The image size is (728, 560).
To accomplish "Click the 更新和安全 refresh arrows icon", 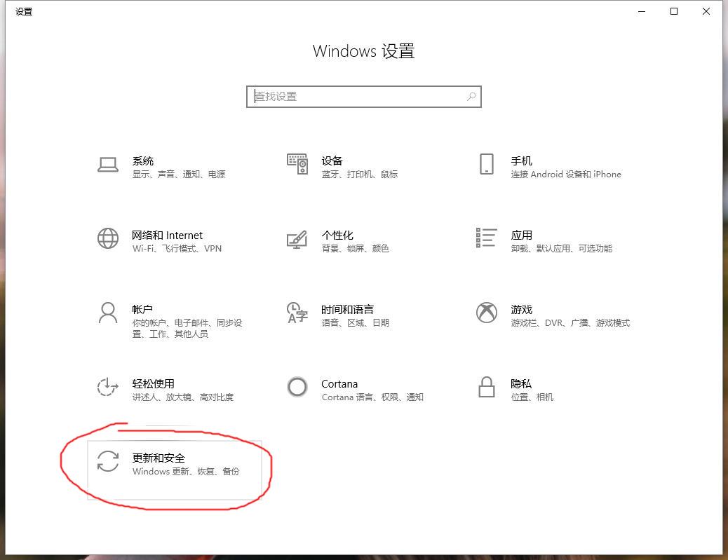I will click(108, 461).
